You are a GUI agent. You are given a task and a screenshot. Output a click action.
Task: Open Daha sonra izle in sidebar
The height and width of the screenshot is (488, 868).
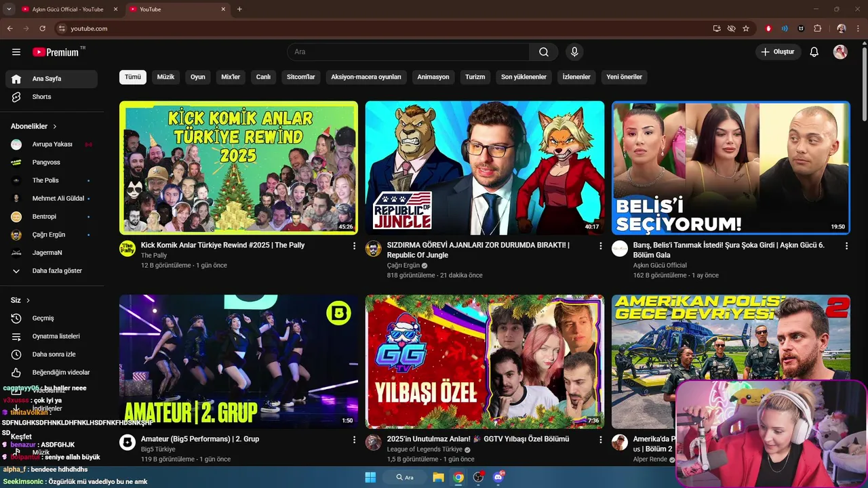coord(52,354)
